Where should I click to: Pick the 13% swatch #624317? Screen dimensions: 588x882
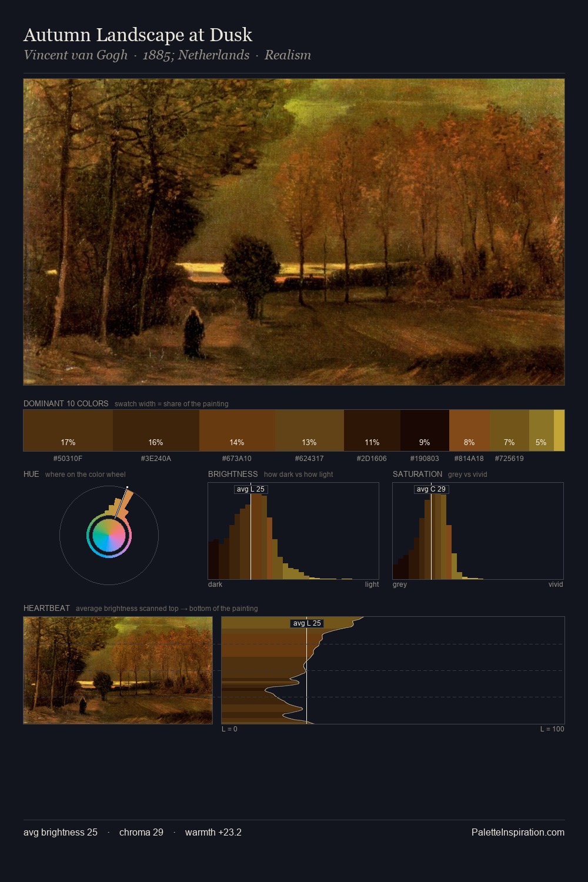click(x=309, y=430)
